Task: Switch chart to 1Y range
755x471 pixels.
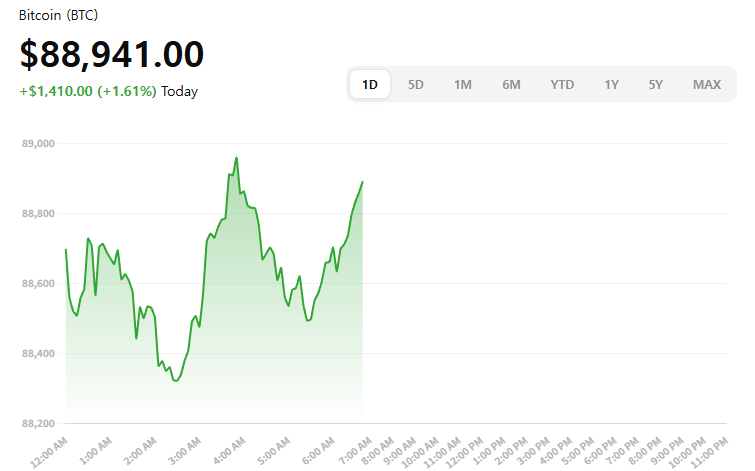Action: pos(611,85)
